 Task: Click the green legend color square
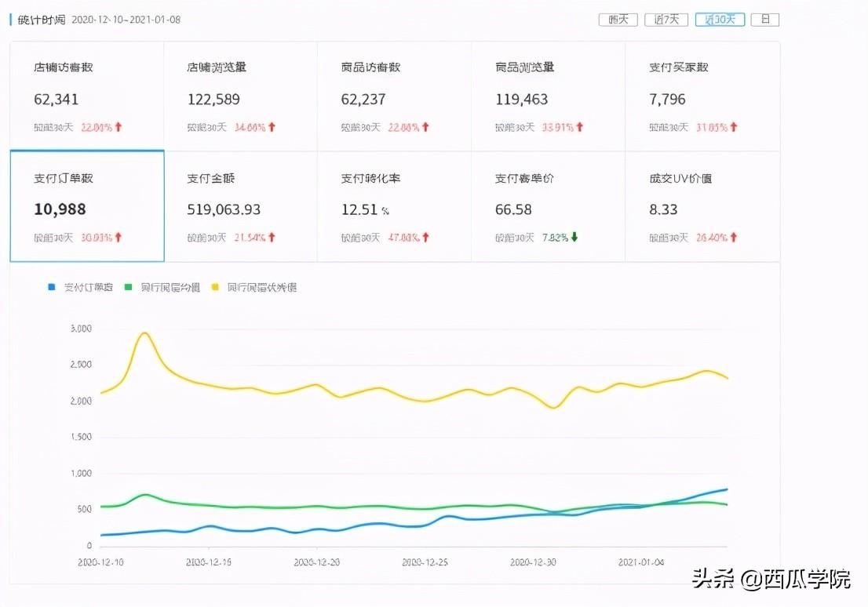(129, 287)
